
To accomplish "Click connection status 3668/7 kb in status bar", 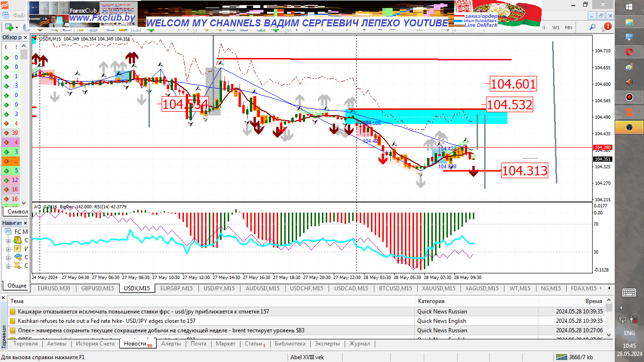I will [x=575, y=357].
